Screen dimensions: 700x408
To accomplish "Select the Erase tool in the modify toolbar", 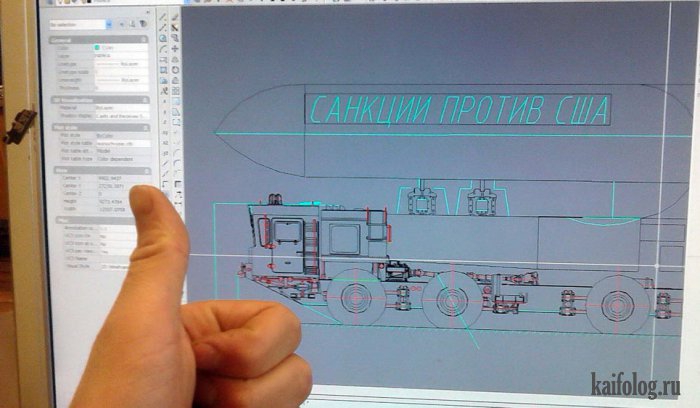I will pyautogui.click(x=175, y=18).
